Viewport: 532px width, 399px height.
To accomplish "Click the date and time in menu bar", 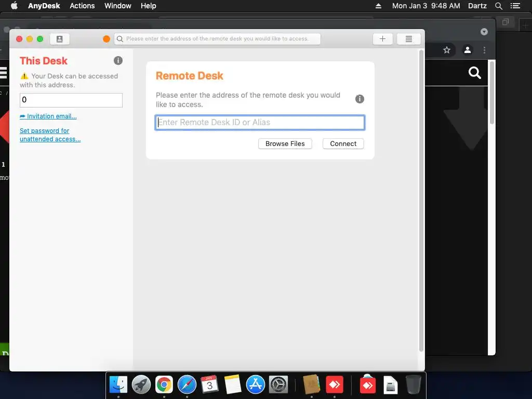I will click(426, 6).
